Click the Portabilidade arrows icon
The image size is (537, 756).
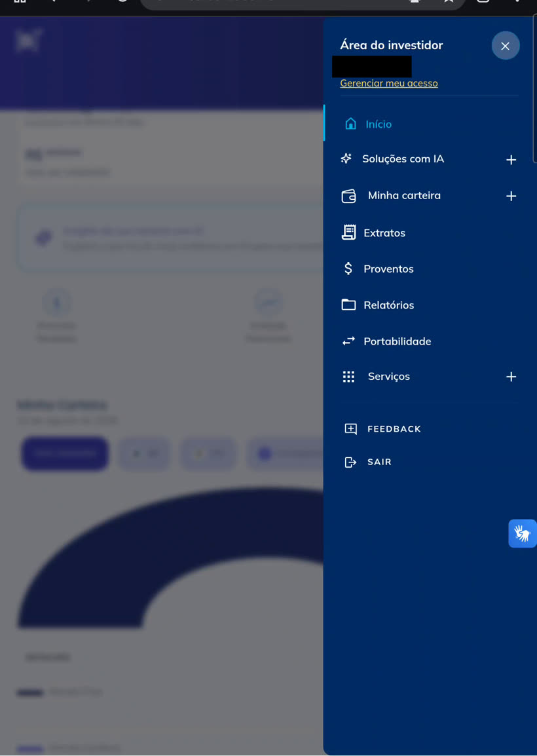tap(348, 341)
